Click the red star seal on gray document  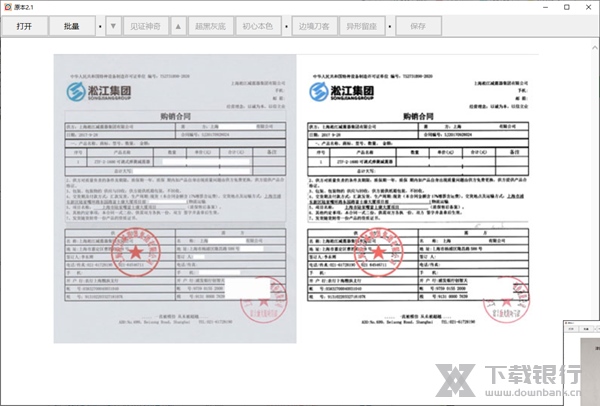tap(135, 252)
